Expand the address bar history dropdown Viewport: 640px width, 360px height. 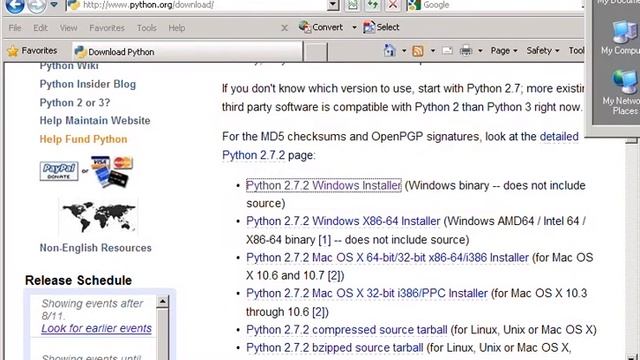coord(333,5)
